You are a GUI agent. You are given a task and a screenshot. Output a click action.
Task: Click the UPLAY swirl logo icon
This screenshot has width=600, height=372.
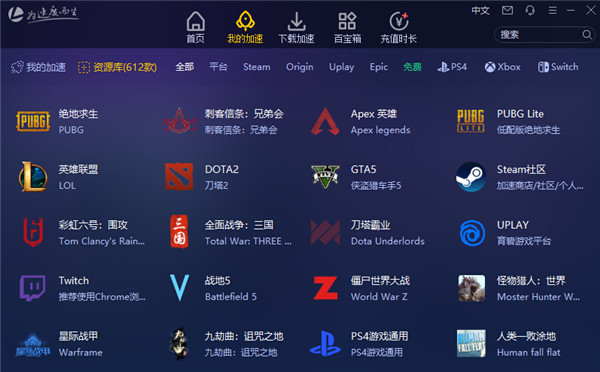point(472,233)
